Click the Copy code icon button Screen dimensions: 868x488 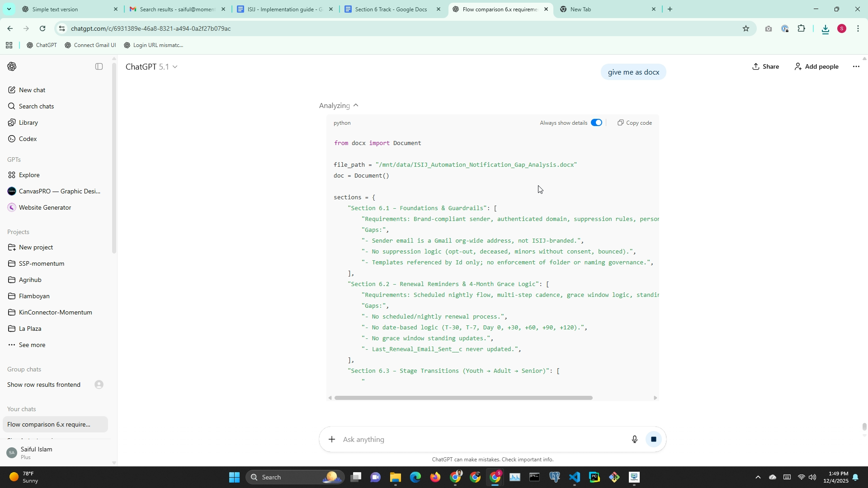[634, 123]
